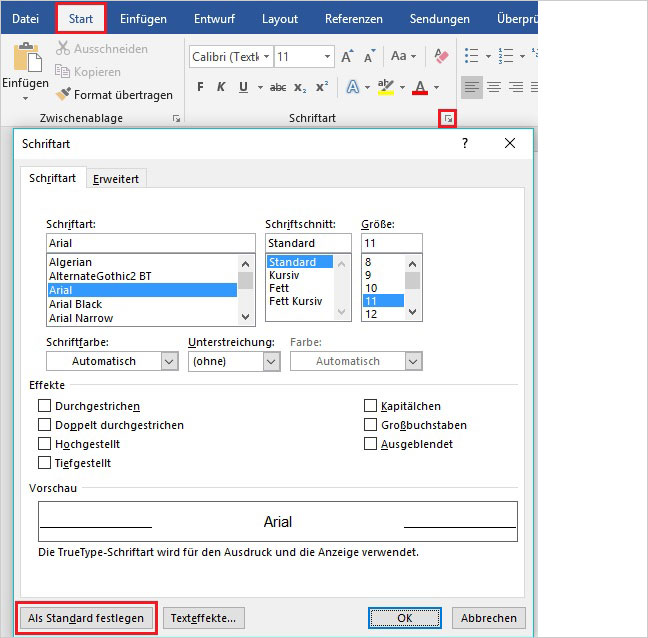Open the Datei menu
This screenshot has height=638, width=648.
click(26, 19)
